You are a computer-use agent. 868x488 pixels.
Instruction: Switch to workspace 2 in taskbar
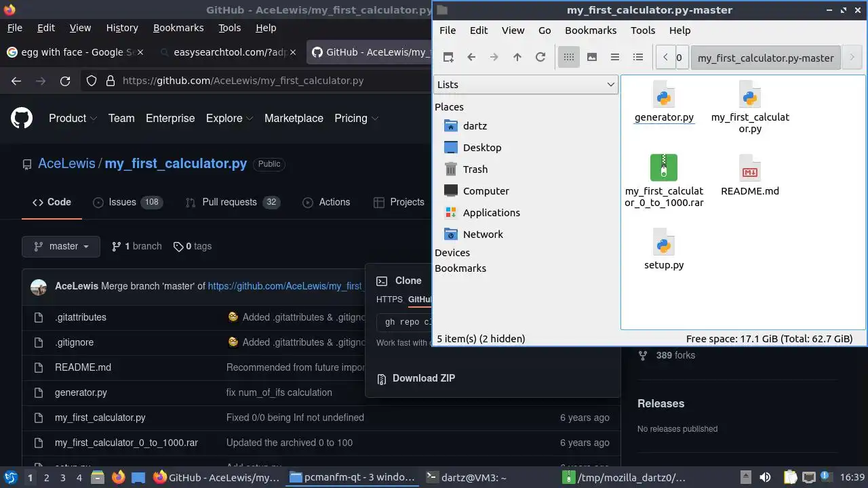(x=46, y=477)
